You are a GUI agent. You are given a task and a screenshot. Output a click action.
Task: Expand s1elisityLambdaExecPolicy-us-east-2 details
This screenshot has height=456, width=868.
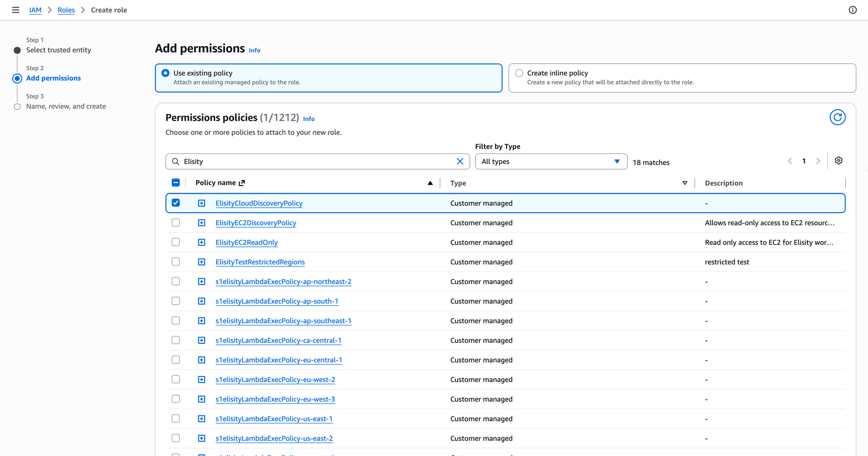click(x=202, y=438)
